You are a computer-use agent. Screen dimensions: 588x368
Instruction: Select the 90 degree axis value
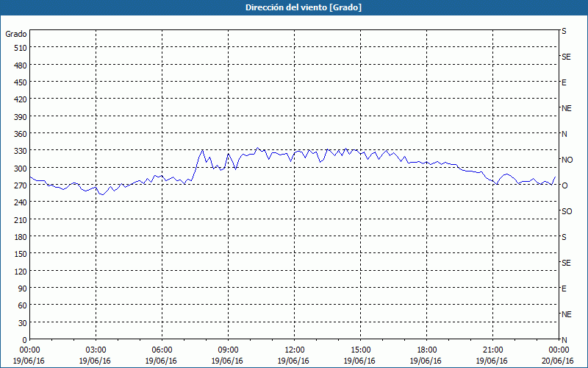point(22,288)
